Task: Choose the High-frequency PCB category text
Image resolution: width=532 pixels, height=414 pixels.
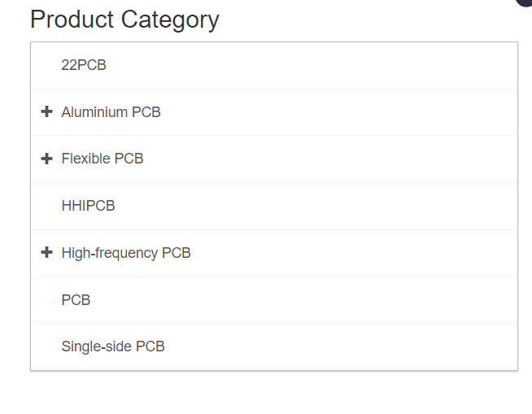Action: click(126, 253)
